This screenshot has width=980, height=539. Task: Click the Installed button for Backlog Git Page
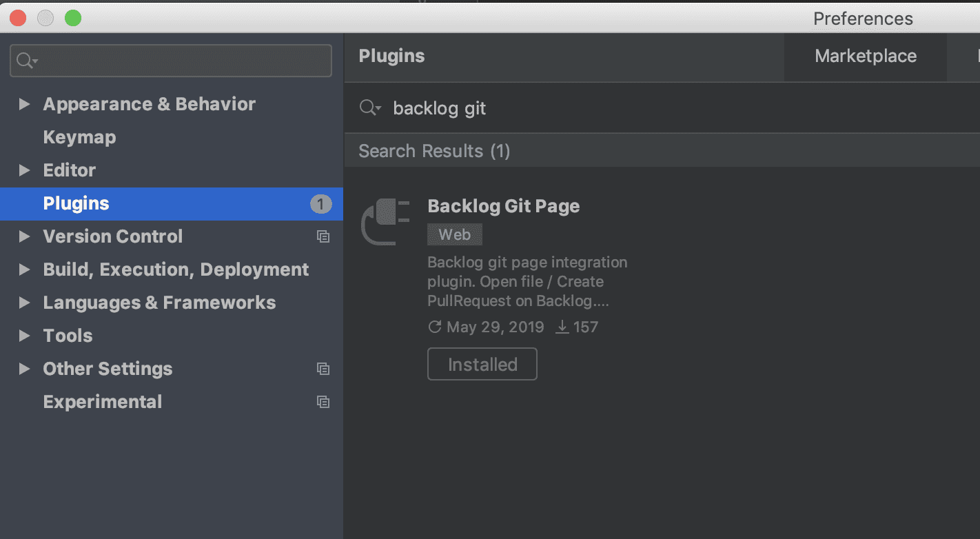(482, 364)
